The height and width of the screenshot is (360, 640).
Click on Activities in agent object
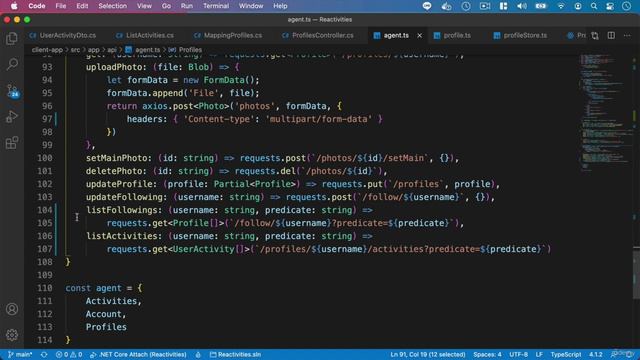click(x=111, y=301)
